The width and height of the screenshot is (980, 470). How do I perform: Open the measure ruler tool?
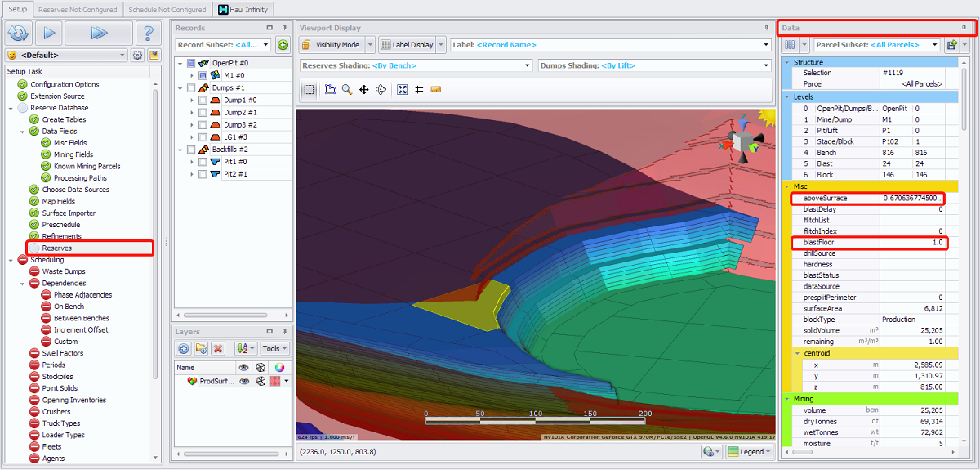pos(436,90)
